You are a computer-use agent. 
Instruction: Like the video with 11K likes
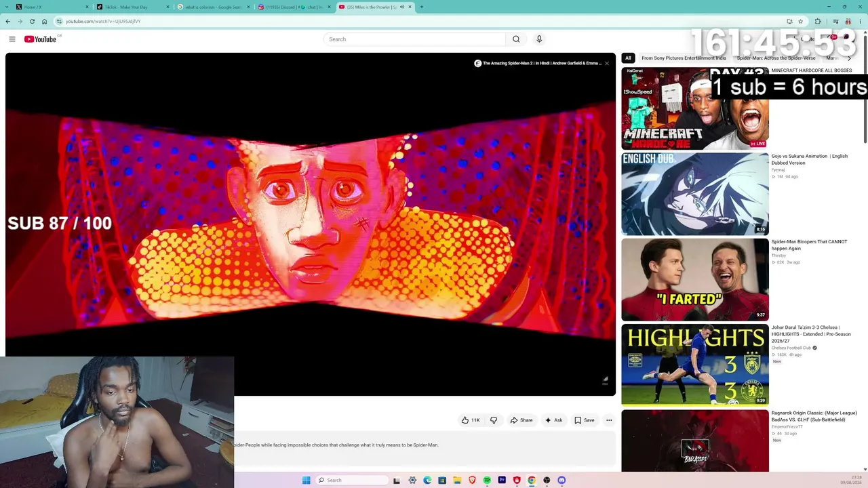tap(471, 420)
